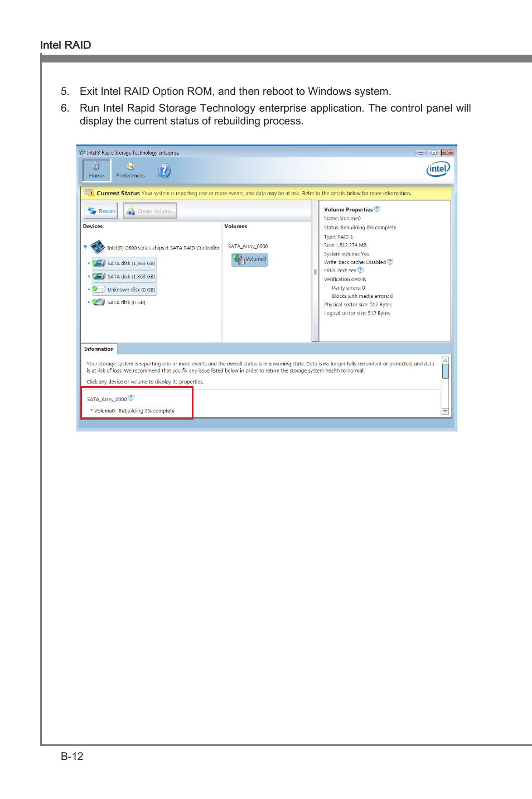
Task: Click the Create Volume button
Action: tap(150, 211)
